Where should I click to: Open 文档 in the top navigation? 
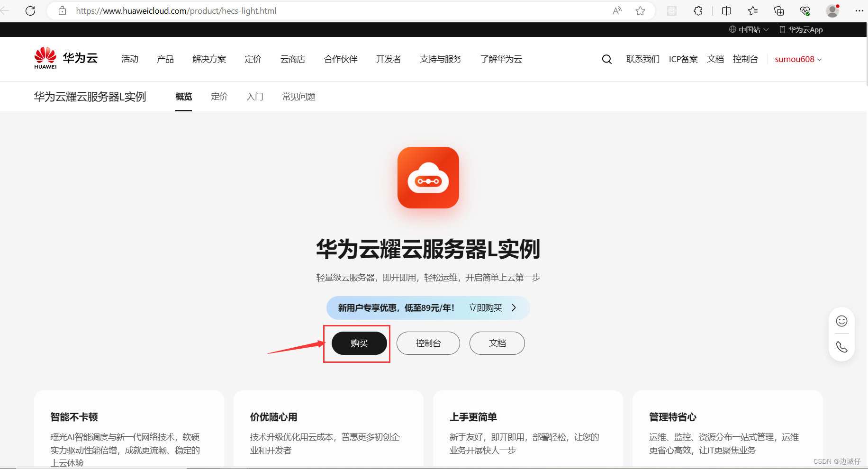click(715, 59)
